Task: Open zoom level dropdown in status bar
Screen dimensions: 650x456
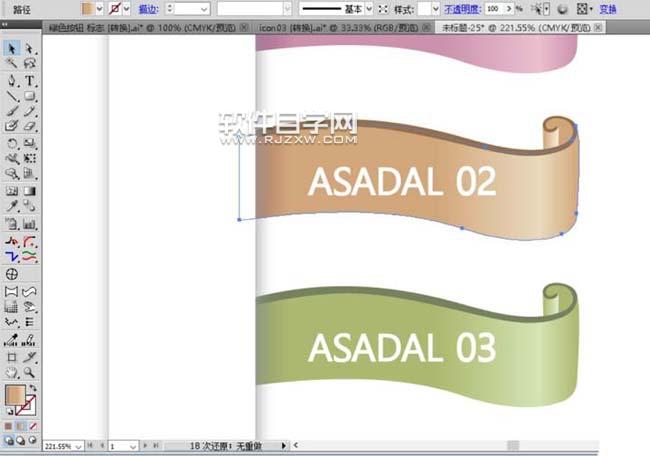Action: pyautogui.click(x=78, y=446)
